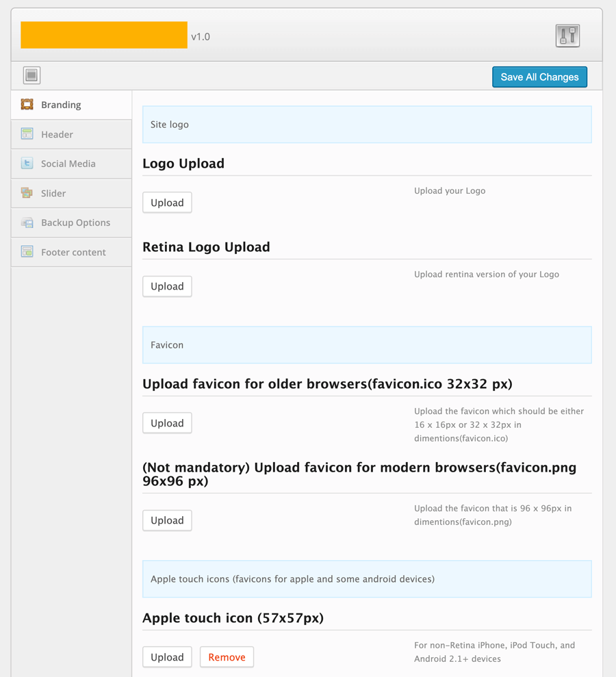Click the Save All Changes button
Viewport: 616px width, 677px height.
tap(539, 77)
